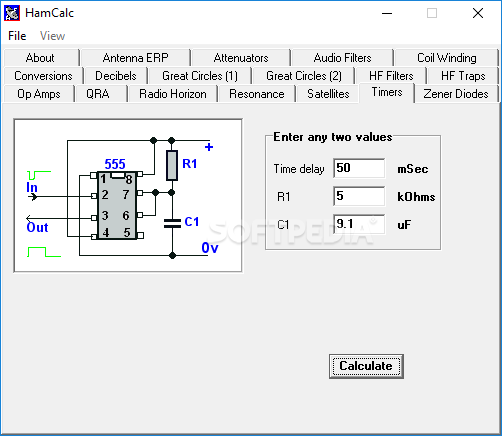
Task: Go to the Radio Horizon tab
Action: pos(173,94)
